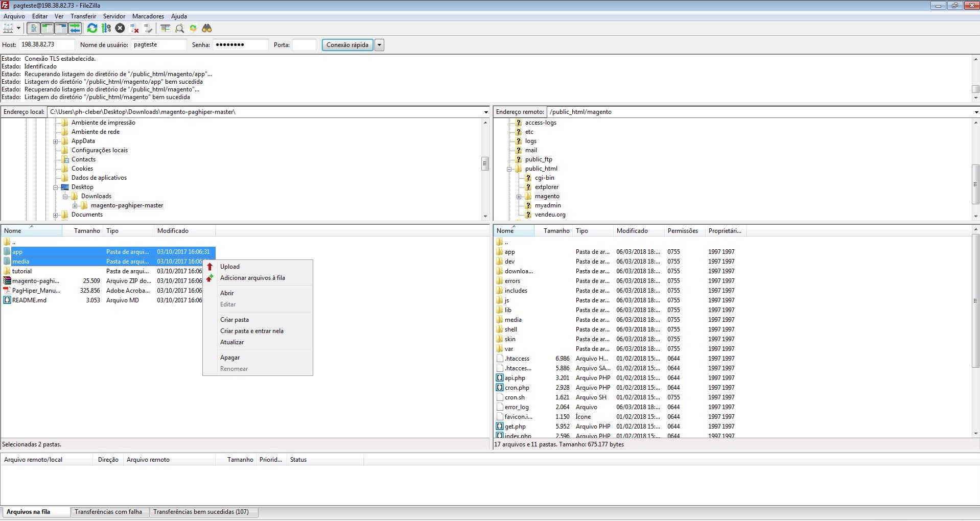
Task: Choose Criar pasta in context menu
Action: click(x=258, y=320)
